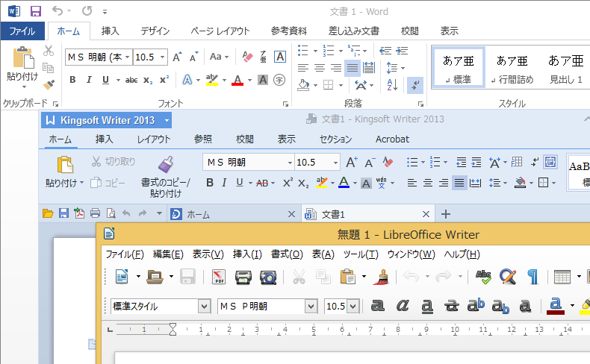Click the enclosed character circle icon in Word

click(x=279, y=80)
